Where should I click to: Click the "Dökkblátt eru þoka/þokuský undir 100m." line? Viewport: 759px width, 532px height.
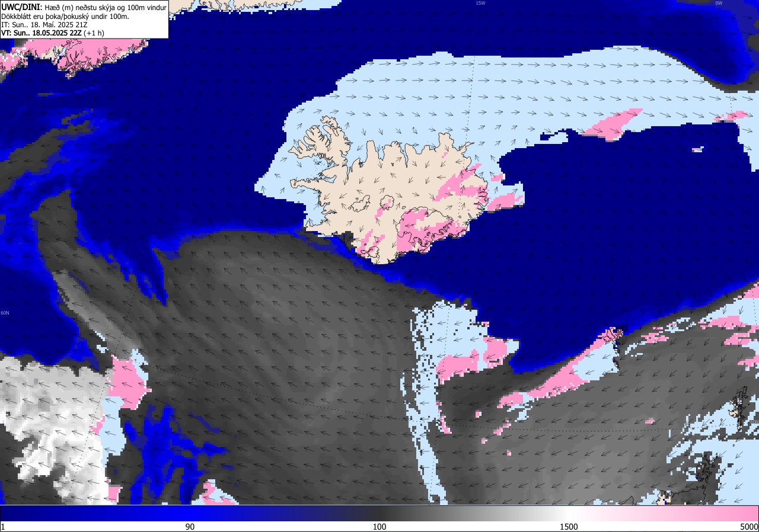click(x=65, y=16)
